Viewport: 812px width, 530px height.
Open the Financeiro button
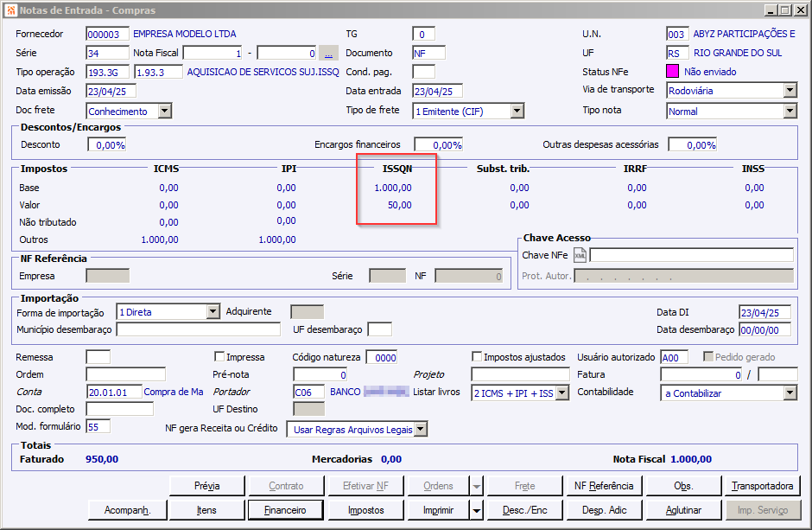[x=284, y=510]
